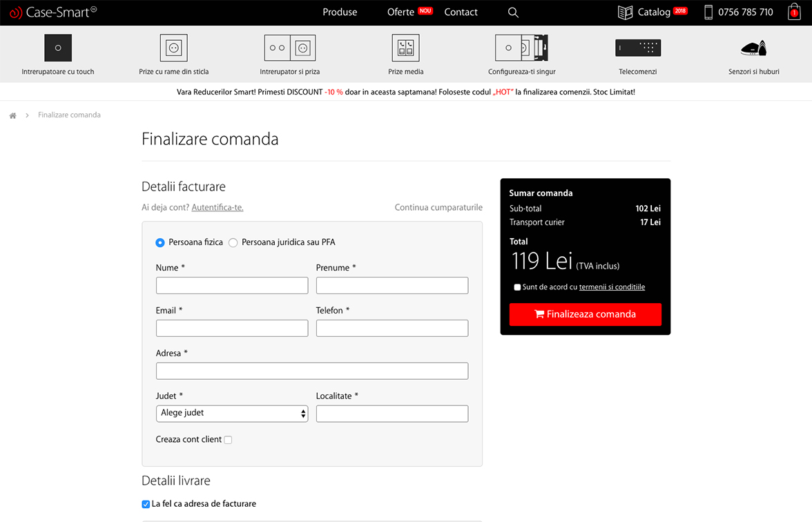Click the search magnifier icon in header
Viewport: 812px width, 522px height.
[x=513, y=12]
